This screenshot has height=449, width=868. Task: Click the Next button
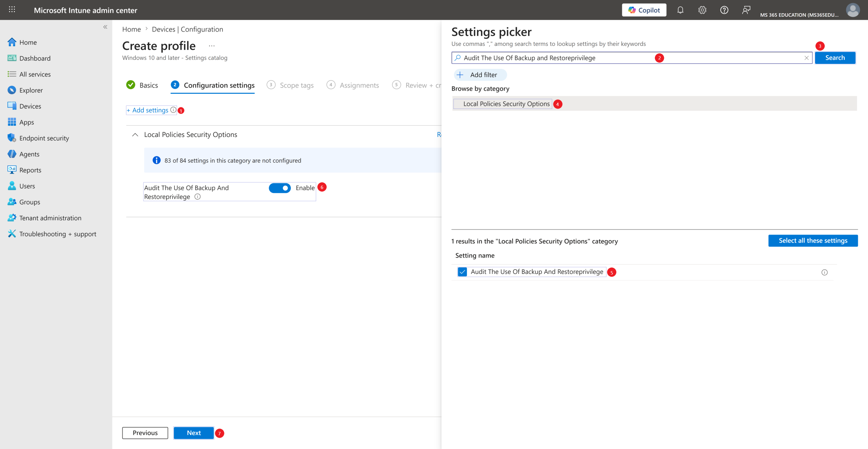[194, 433]
